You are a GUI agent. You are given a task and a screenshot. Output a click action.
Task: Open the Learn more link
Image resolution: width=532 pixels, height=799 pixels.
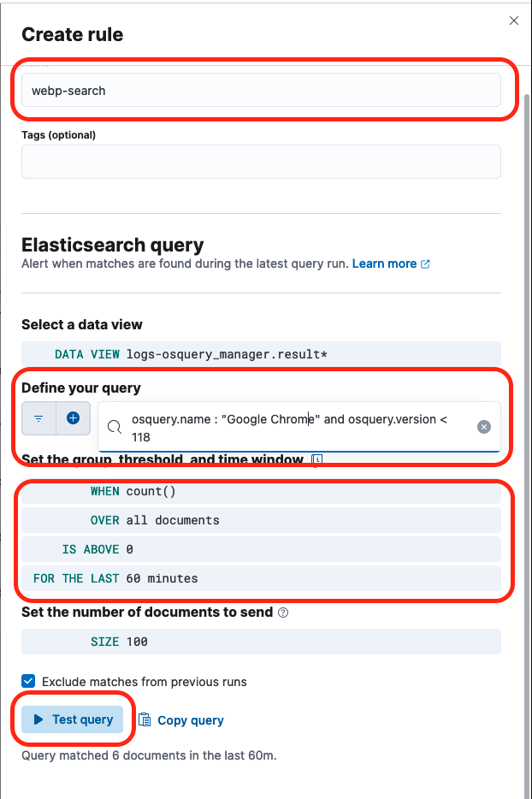[x=385, y=263]
